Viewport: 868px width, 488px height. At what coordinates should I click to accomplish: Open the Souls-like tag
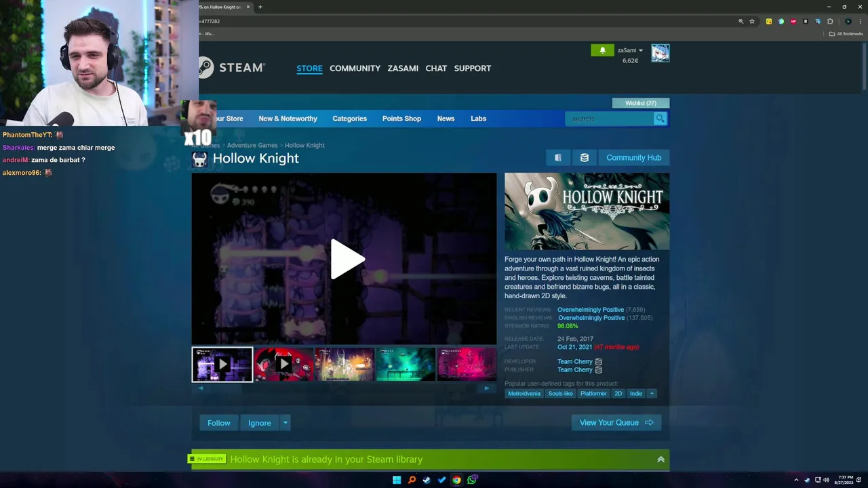[560, 394]
